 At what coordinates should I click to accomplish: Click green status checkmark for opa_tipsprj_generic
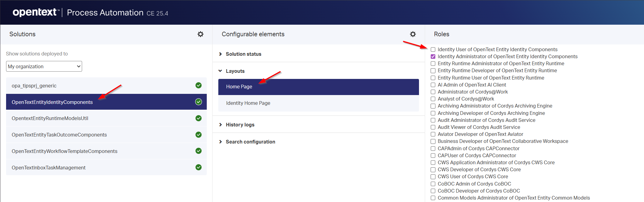(199, 85)
